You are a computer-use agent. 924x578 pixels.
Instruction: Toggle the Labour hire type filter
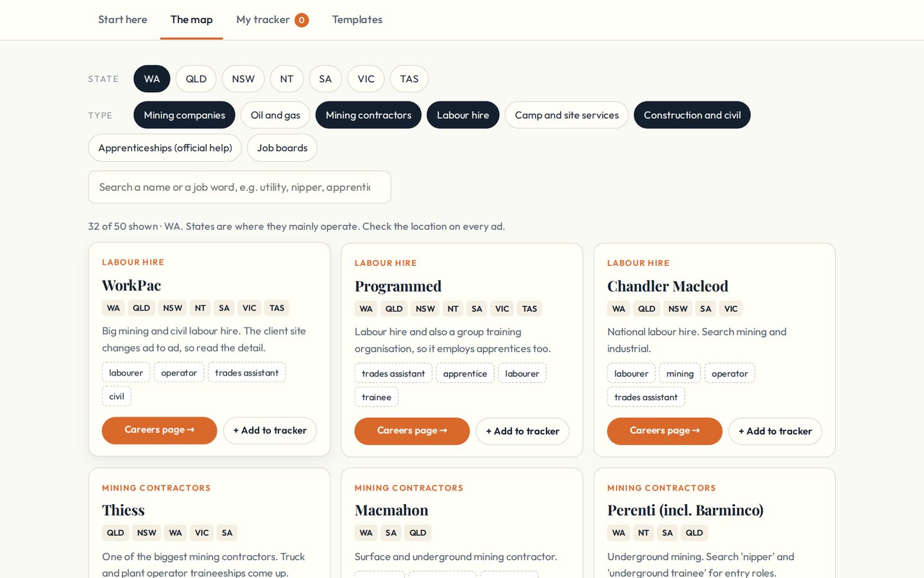coord(463,115)
